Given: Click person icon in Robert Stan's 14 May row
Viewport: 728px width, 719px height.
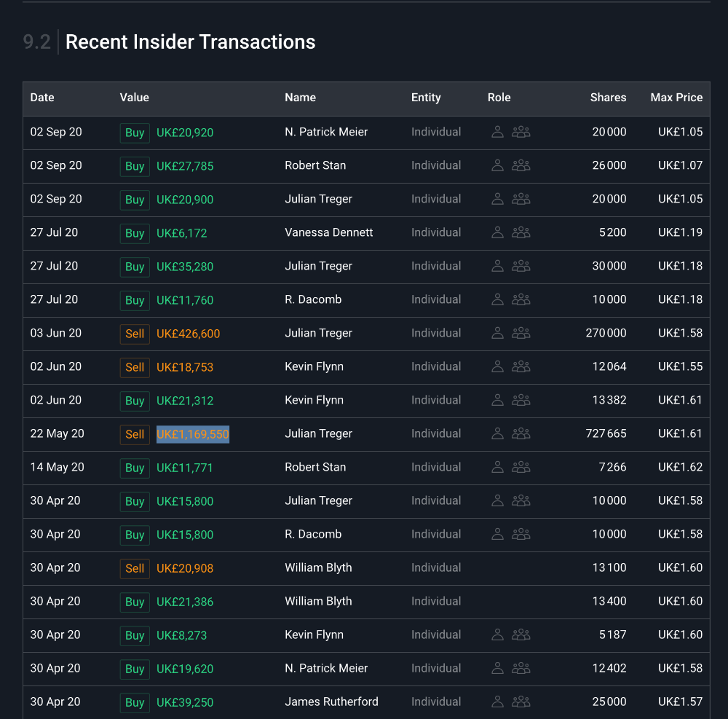Looking at the screenshot, I should (498, 467).
